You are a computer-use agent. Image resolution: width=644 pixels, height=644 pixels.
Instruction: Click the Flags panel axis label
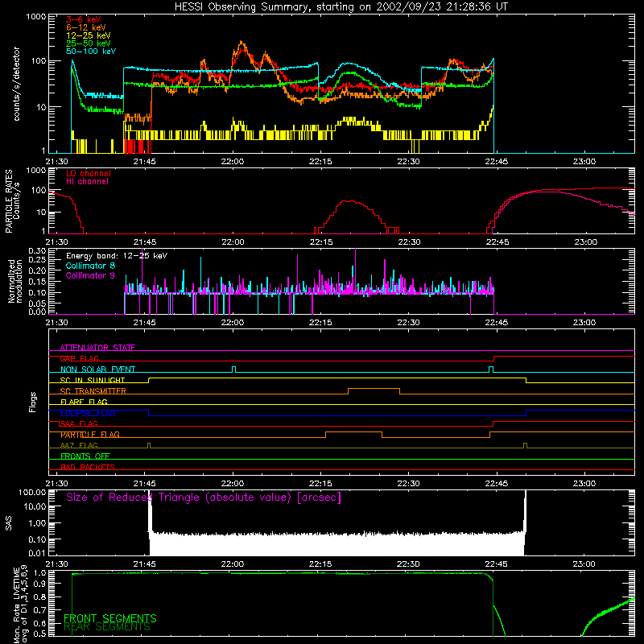33,402
